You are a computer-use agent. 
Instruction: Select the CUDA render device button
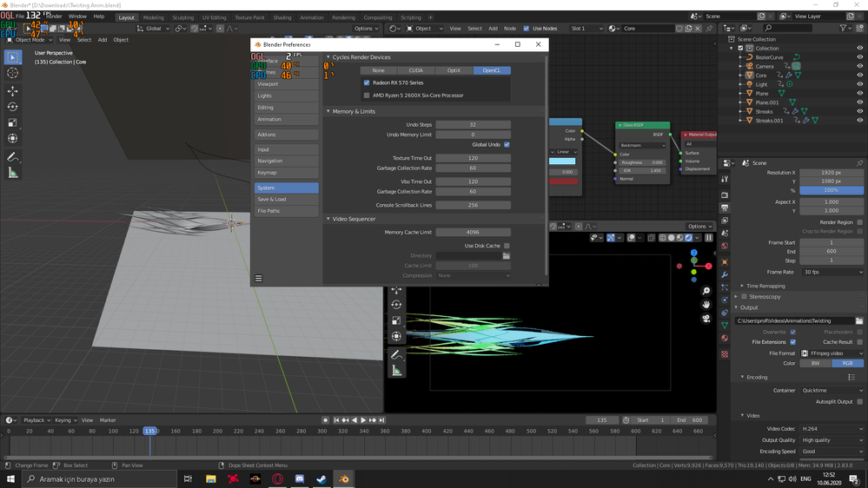[x=415, y=70]
